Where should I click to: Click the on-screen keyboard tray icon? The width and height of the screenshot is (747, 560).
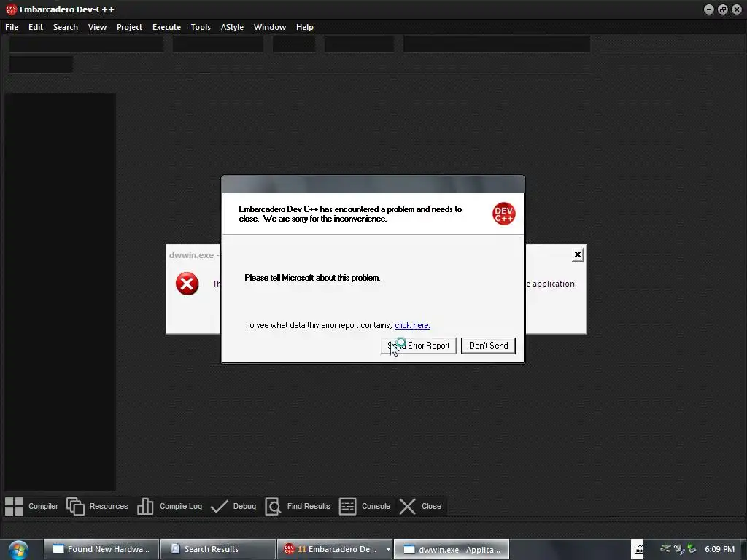click(638, 550)
